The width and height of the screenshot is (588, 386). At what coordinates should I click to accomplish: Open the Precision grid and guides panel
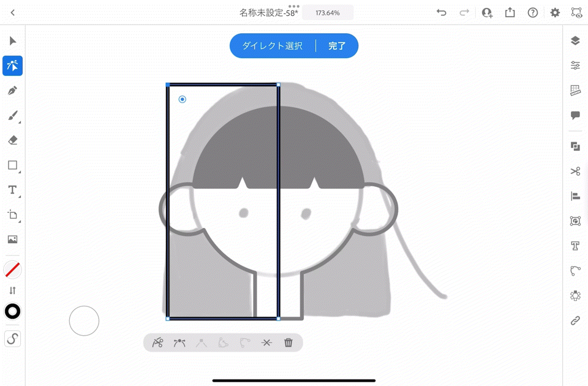pyautogui.click(x=575, y=91)
